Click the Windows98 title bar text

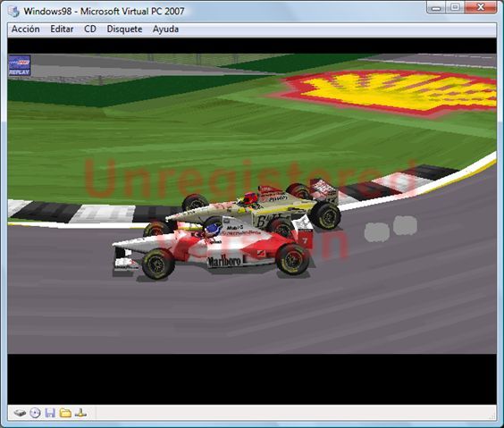point(105,12)
